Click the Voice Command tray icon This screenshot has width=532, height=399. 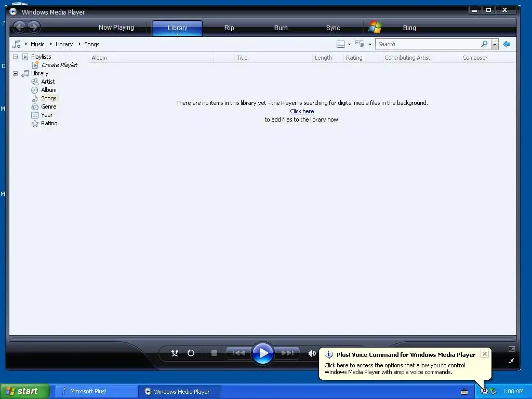484,391
